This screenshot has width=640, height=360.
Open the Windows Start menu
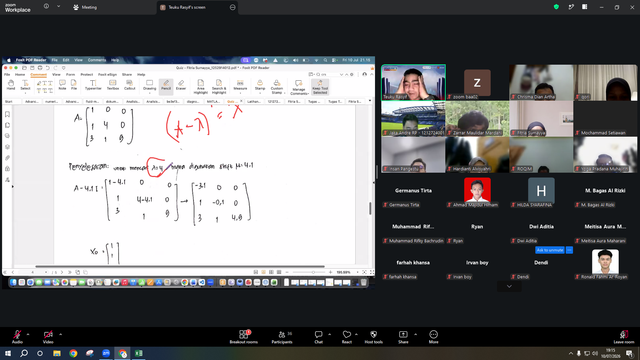[x=8, y=353]
